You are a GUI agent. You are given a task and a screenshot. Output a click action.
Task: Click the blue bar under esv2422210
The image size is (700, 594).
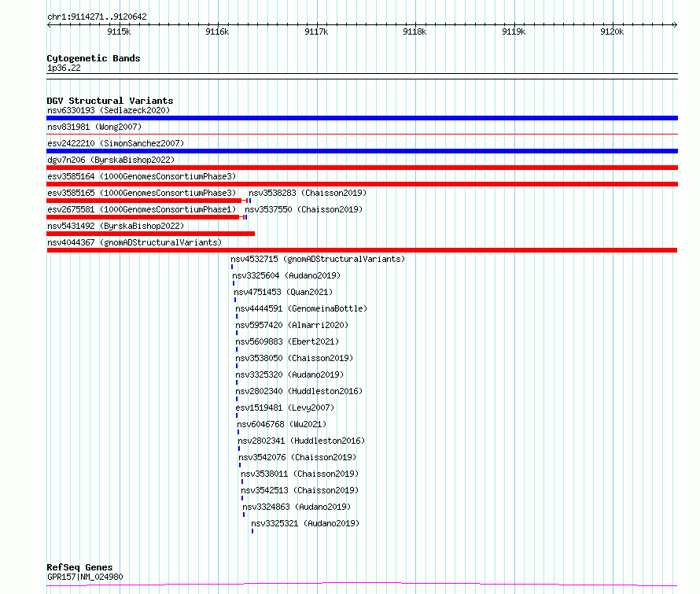point(362,151)
